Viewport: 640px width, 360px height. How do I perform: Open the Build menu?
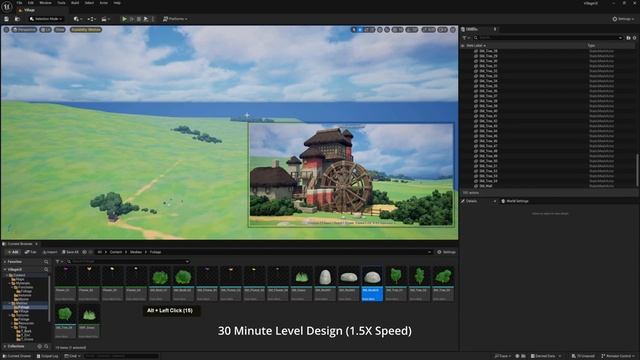click(75, 3)
